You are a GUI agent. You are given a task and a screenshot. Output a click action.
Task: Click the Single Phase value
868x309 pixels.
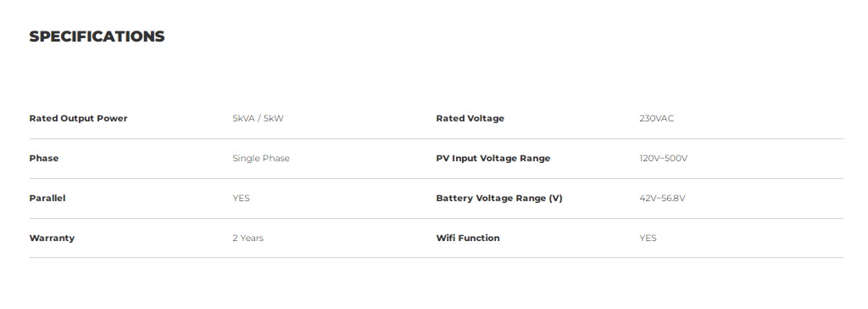(x=261, y=158)
